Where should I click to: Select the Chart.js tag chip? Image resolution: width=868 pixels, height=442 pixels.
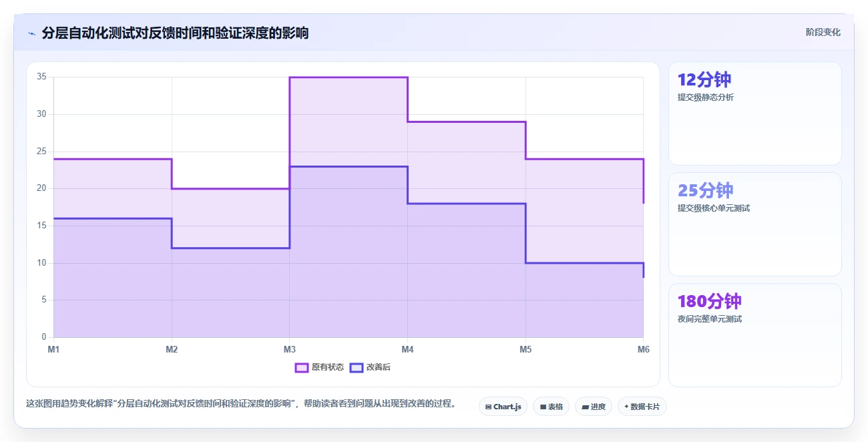click(x=503, y=407)
